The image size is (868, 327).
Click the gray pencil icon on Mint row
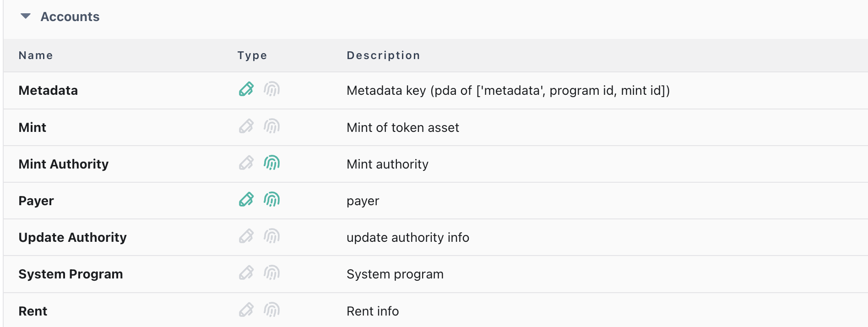(x=246, y=126)
